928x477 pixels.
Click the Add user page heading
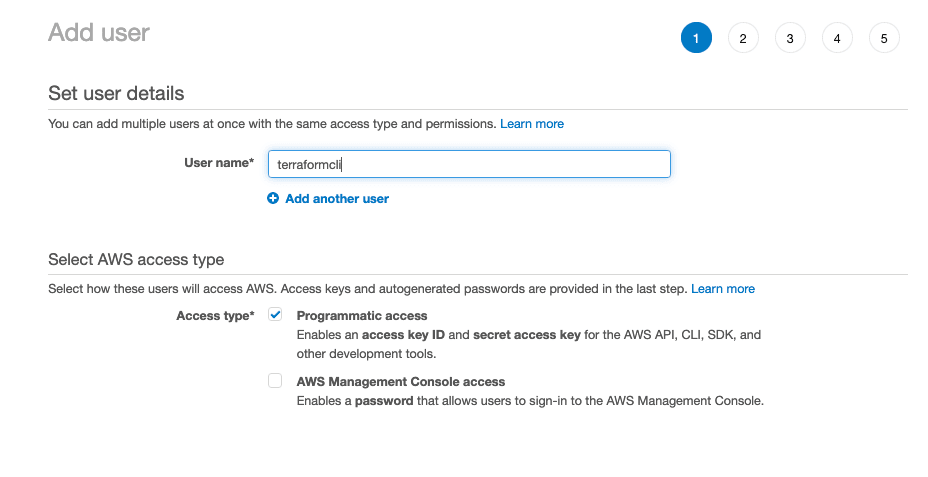coord(99,33)
